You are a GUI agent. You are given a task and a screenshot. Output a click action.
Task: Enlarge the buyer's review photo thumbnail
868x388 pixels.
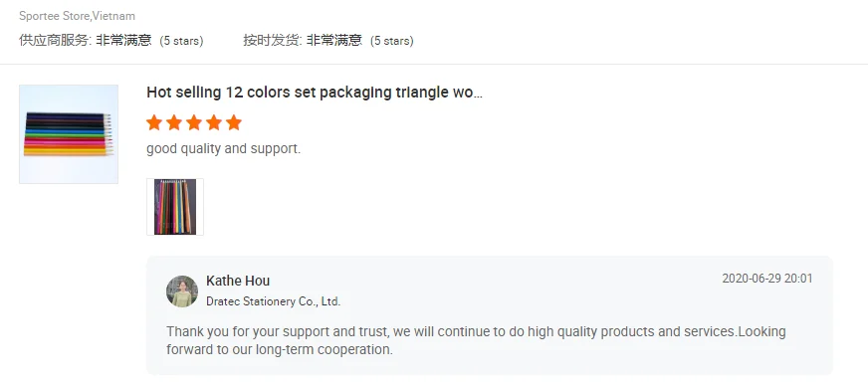pos(175,207)
